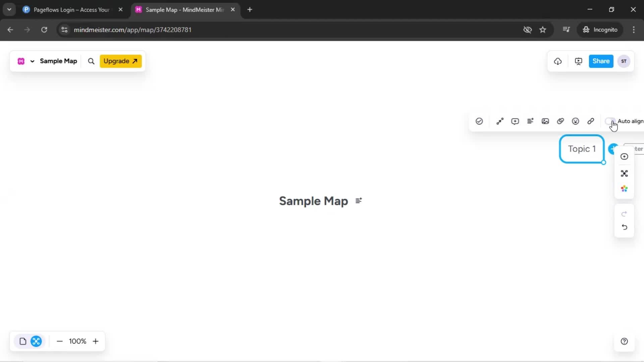Add a comment to Topic 1
The height and width of the screenshot is (362, 644).
515,121
